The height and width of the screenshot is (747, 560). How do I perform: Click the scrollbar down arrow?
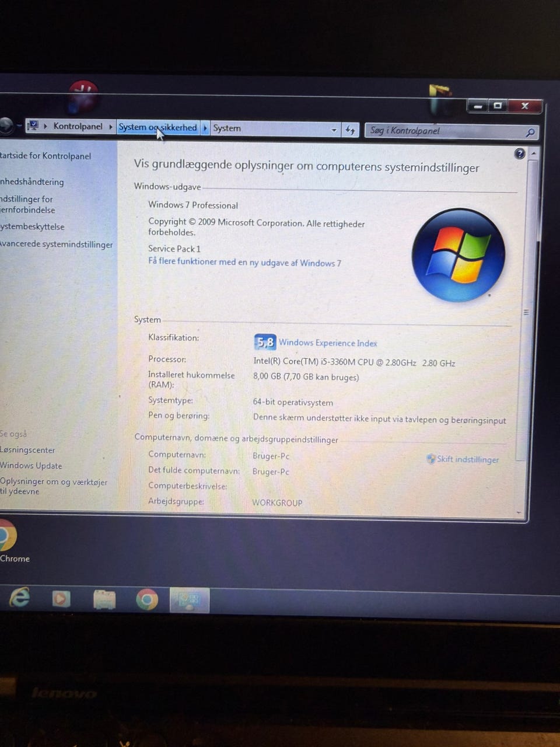(519, 512)
